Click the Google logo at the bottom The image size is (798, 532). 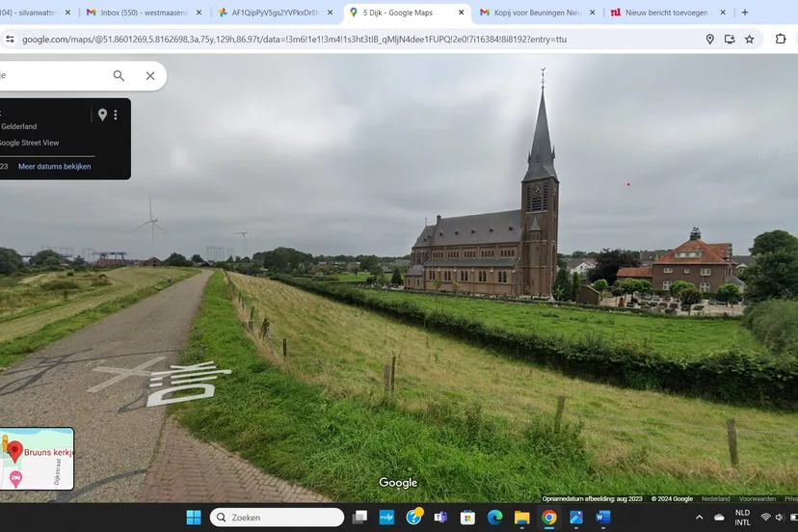pos(398,483)
